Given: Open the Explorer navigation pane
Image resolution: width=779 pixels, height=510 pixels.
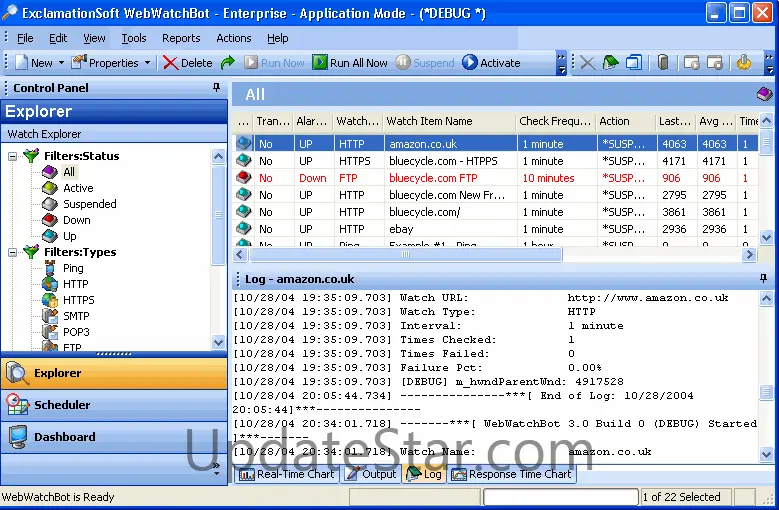Looking at the screenshot, I should [x=114, y=373].
